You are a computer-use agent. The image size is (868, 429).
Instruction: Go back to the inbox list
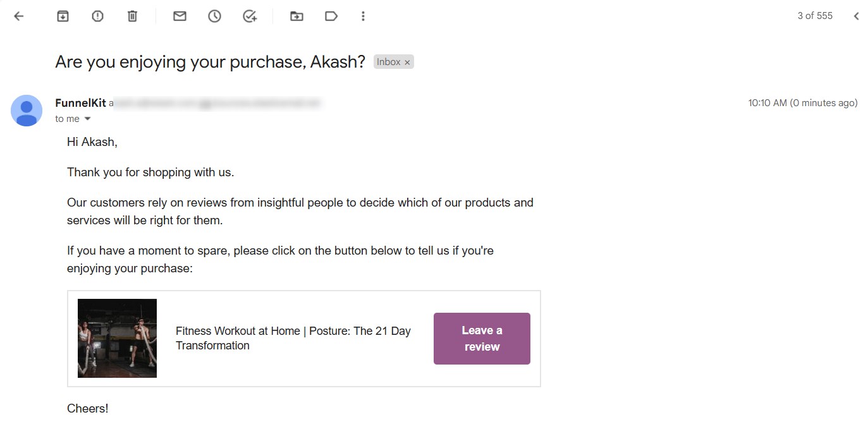pos(19,16)
